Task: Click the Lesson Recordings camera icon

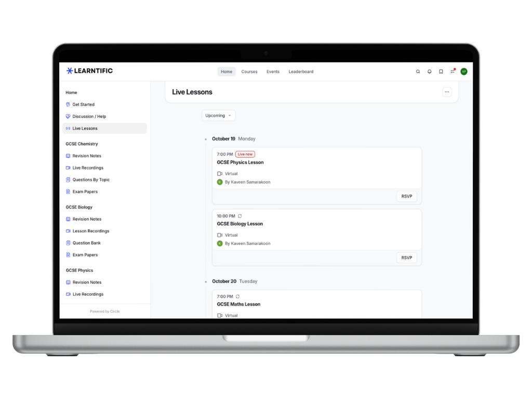Action: 68,231
